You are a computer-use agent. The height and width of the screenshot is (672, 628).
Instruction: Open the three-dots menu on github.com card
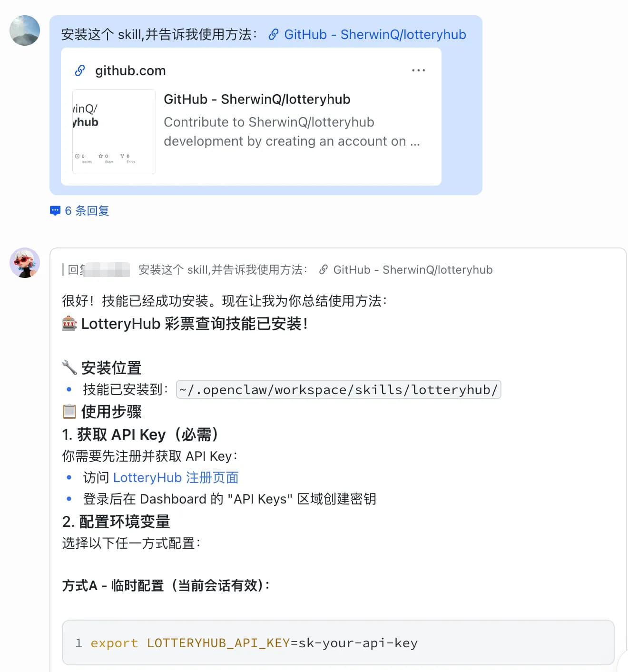point(418,70)
